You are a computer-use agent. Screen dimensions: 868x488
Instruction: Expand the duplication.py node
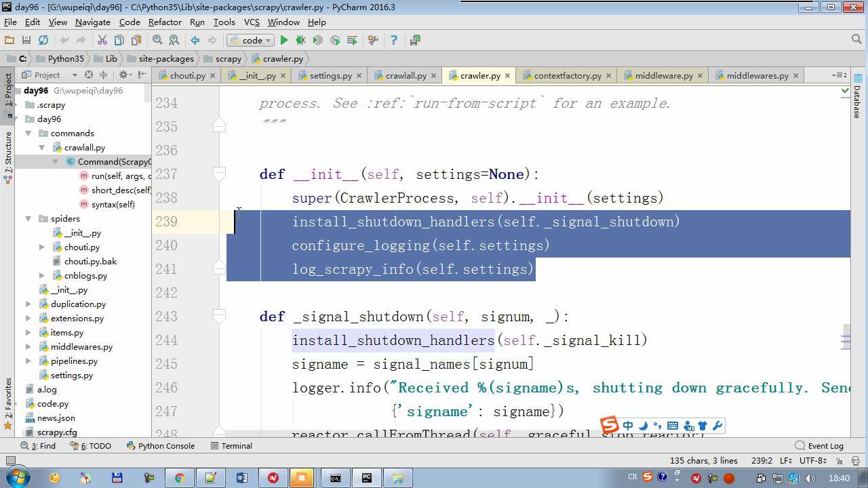click(x=28, y=304)
